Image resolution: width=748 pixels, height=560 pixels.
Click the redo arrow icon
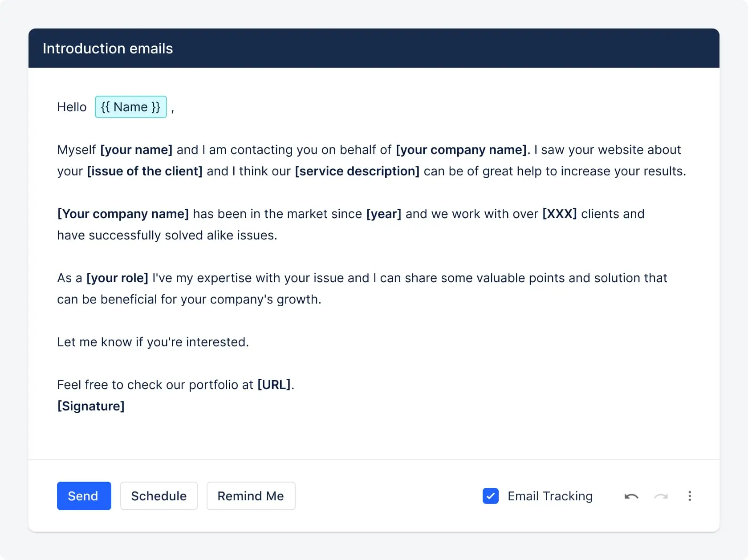coord(661,496)
